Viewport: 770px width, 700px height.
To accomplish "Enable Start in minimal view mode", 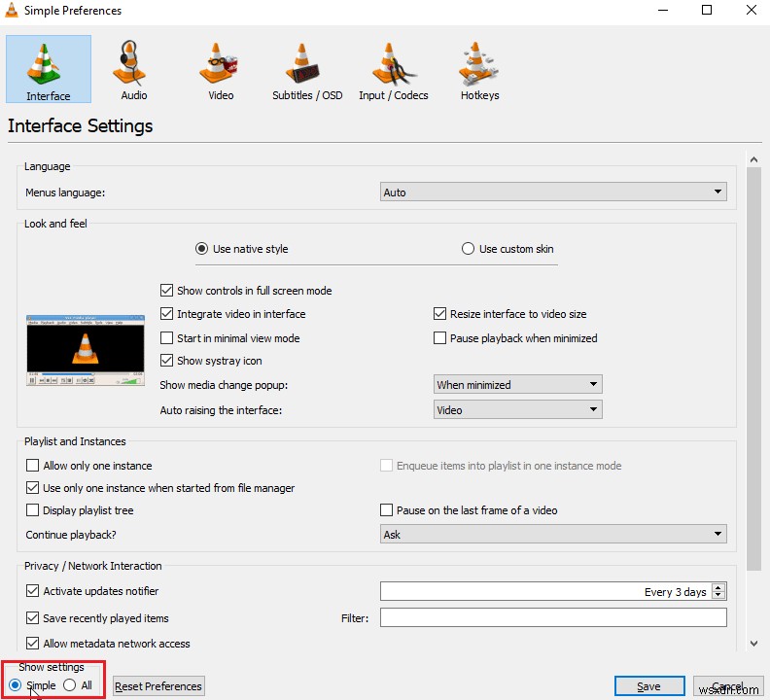I will pos(229,338).
